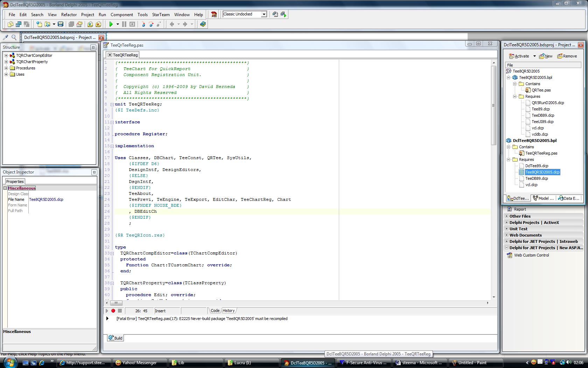Click the macro play triangle in status bar

(107, 311)
